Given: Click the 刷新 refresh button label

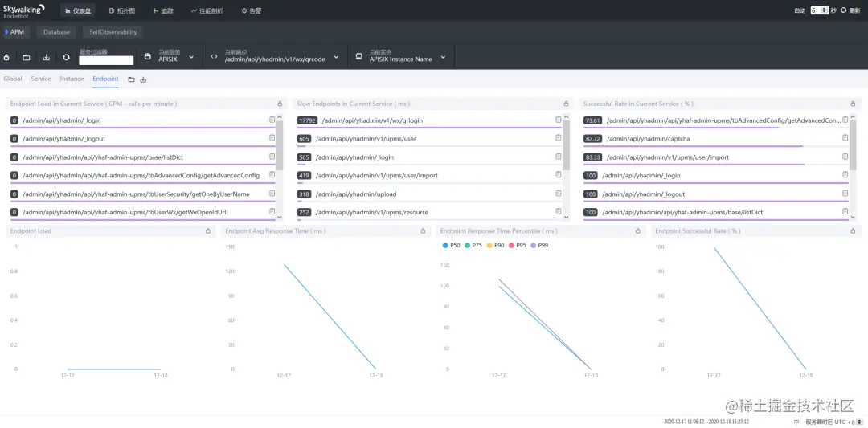Looking at the screenshot, I should coord(854,10).
